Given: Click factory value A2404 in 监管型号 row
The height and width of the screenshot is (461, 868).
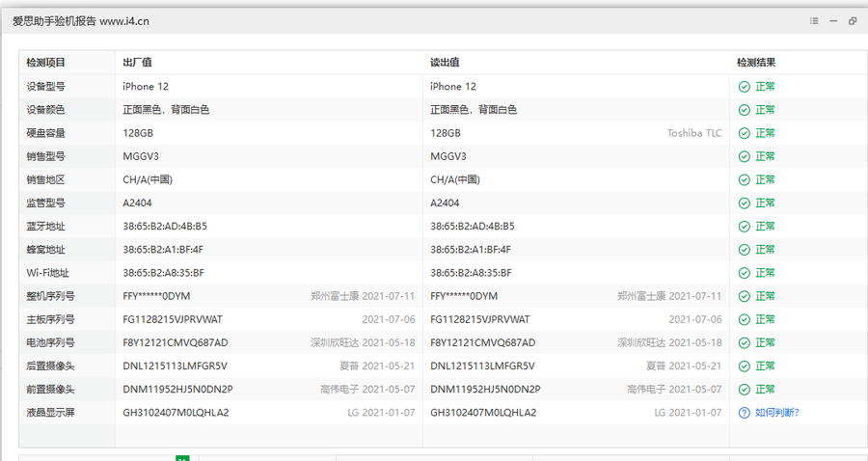Looking at the screenshot, I should [137, 203].
